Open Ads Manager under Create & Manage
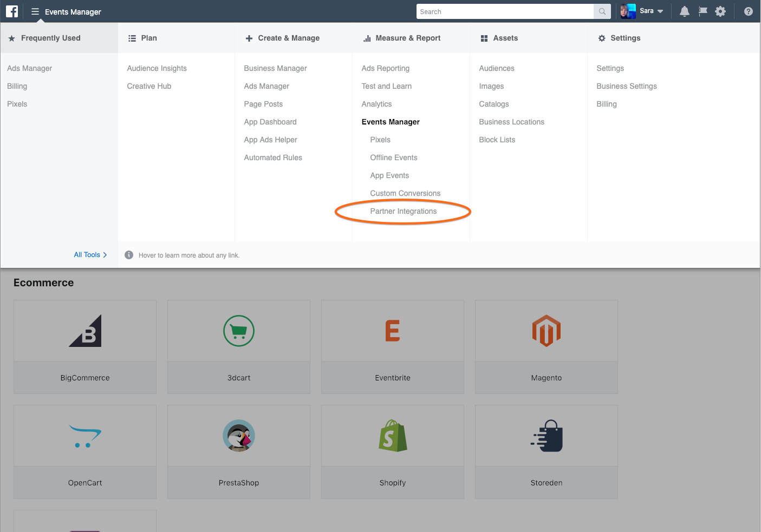This screenshot has height=532, width=761. tap(267, 86)
